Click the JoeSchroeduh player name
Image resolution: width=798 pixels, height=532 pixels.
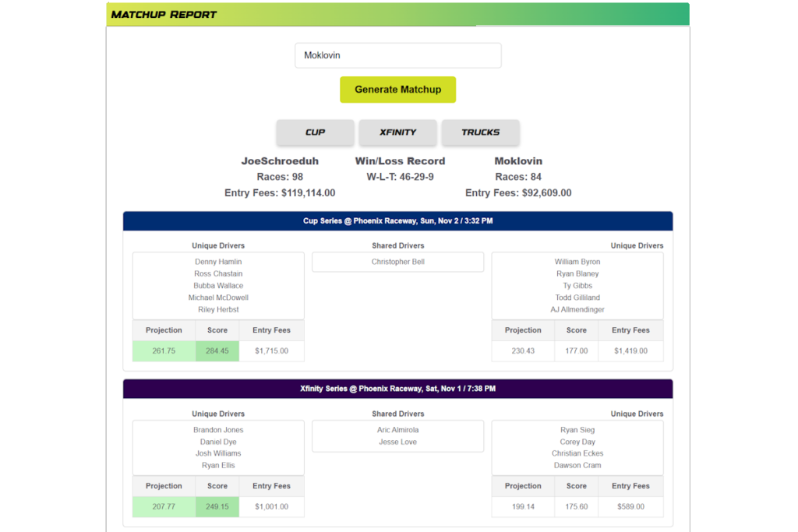[x=280, y=161]
